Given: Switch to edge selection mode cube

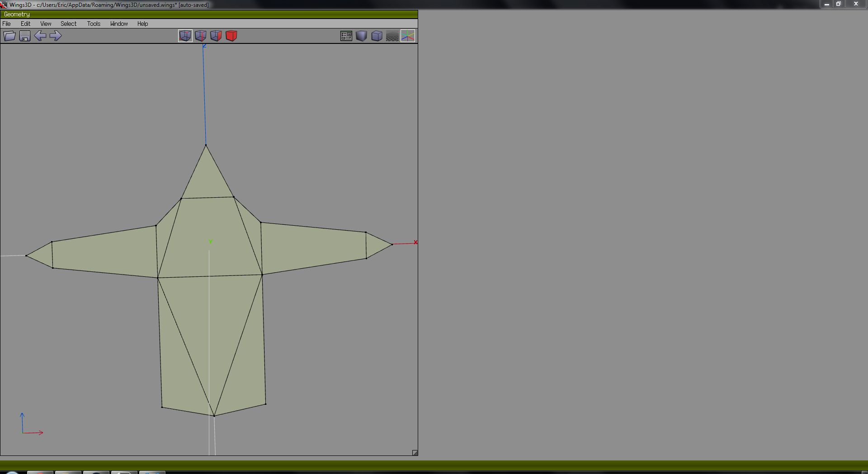Looking at the screenshot, I should [x=201, y=36].
